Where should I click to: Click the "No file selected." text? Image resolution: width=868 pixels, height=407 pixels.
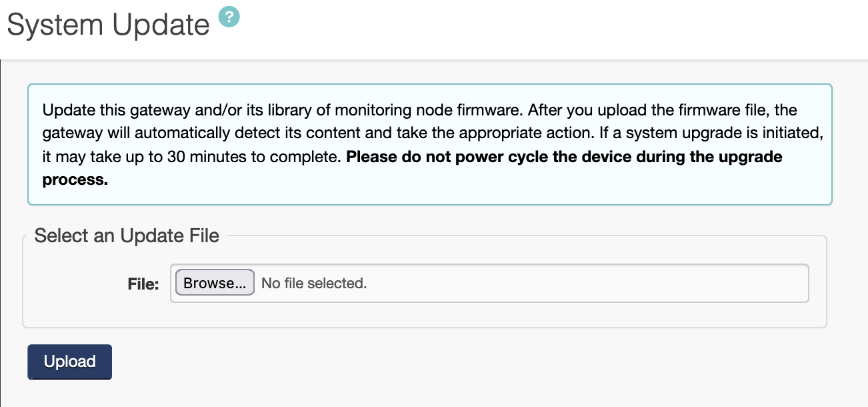pos(314,284)
